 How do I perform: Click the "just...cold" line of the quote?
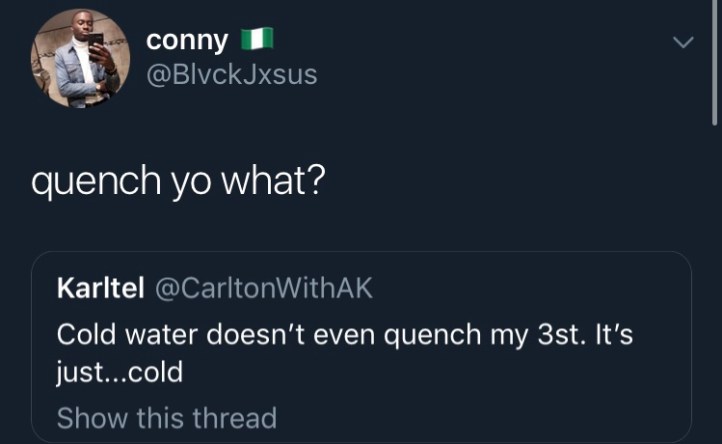(x=120, y=373)
